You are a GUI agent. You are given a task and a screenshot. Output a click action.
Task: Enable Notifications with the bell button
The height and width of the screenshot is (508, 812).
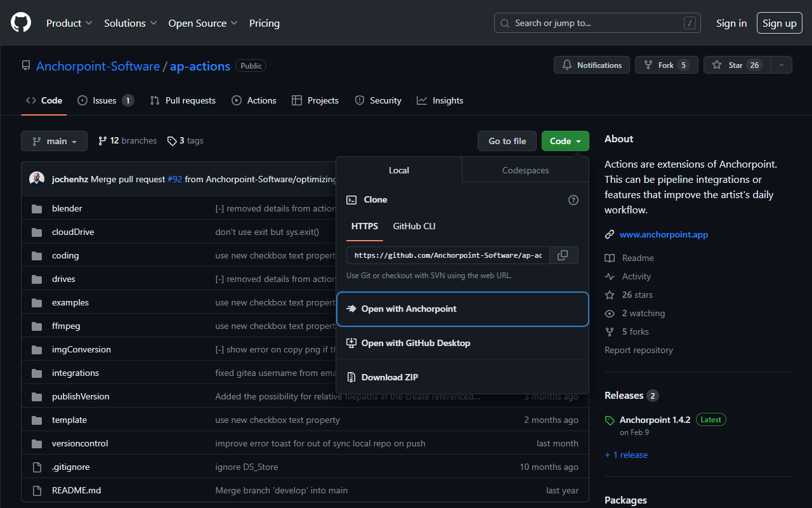pyautogui.click(x=592, y=65)
